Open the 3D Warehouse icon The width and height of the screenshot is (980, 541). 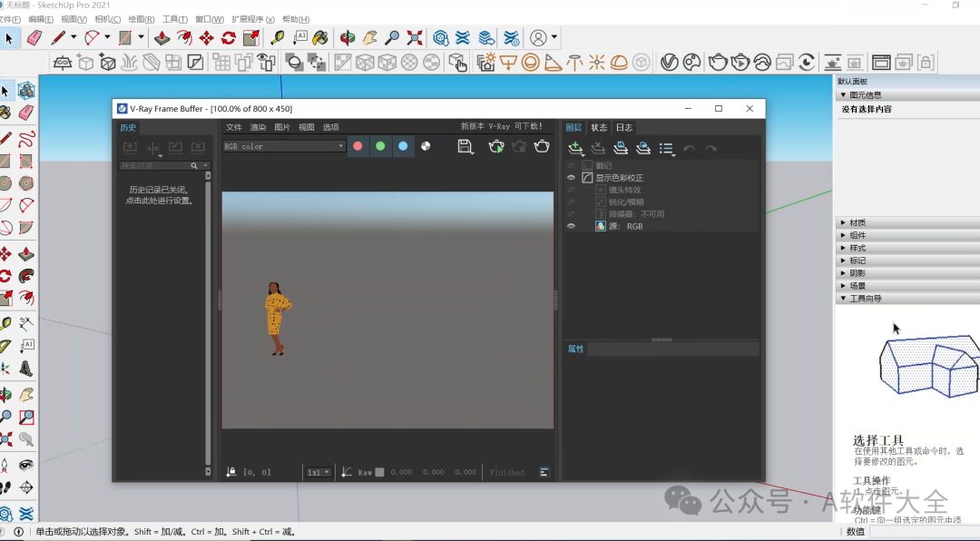click(x=441, y=38)
